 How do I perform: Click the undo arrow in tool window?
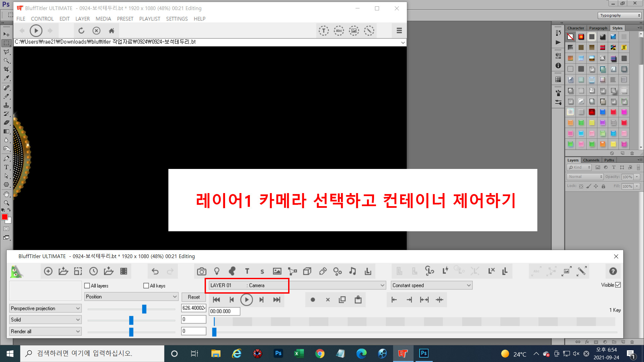click(x=155, y=271)
